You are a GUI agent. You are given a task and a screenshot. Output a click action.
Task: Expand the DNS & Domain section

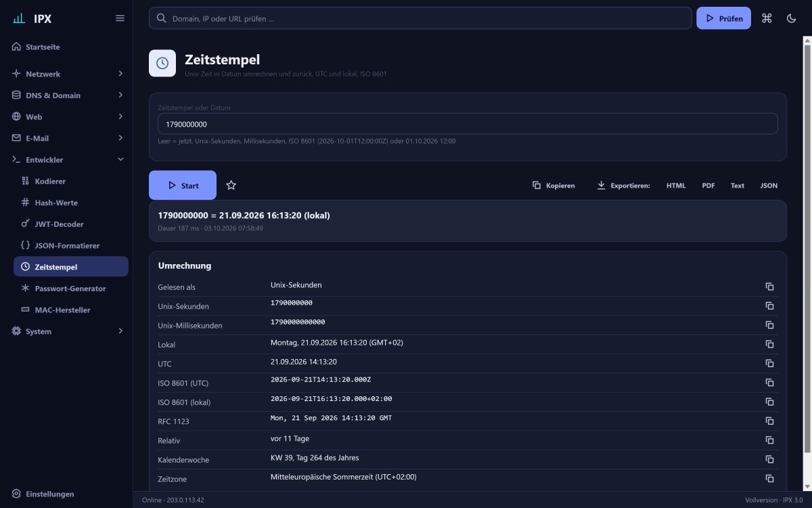[x=70, y=96]
